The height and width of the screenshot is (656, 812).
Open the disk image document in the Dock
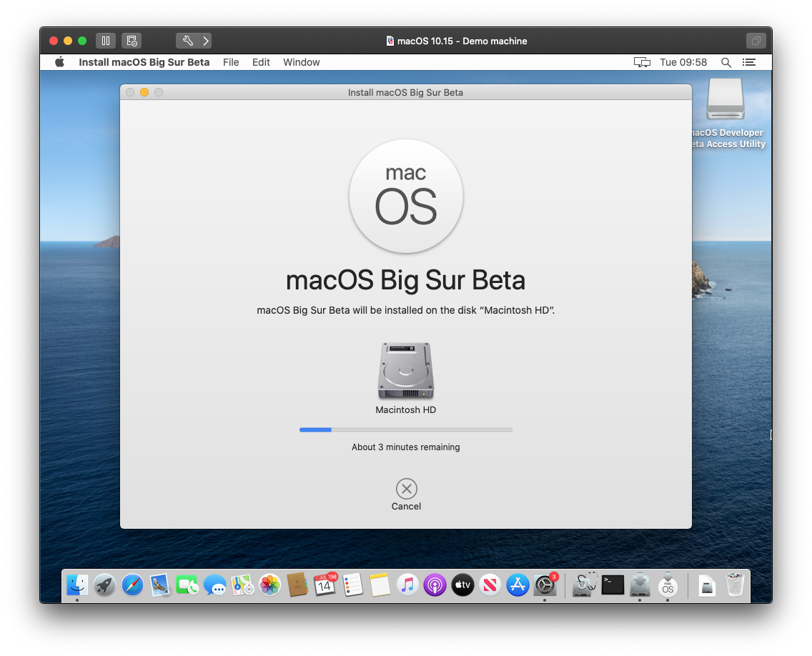point(707,585)
